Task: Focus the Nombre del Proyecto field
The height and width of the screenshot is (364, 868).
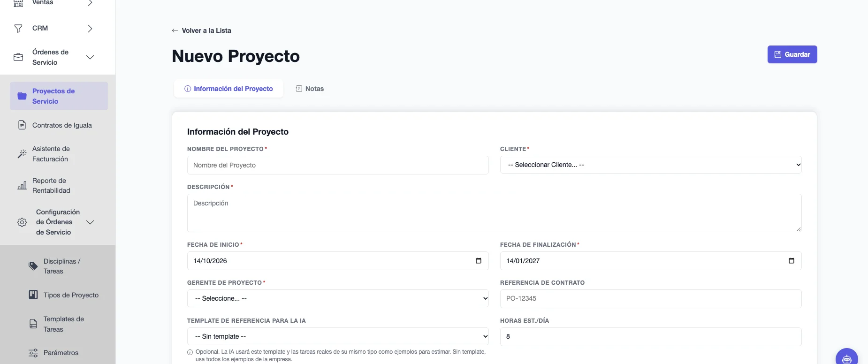Action: pos(338,165)
